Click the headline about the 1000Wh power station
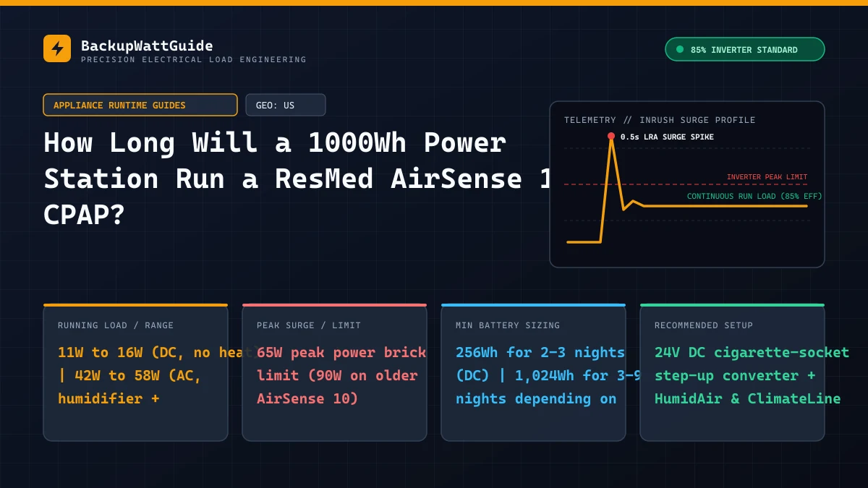The width and height of the screenshot is (868, 488). point(297,179)
